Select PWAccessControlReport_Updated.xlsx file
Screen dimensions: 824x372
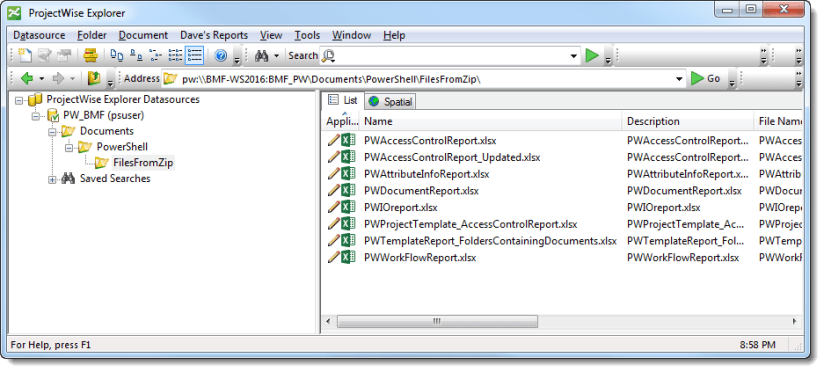[452, 157]
